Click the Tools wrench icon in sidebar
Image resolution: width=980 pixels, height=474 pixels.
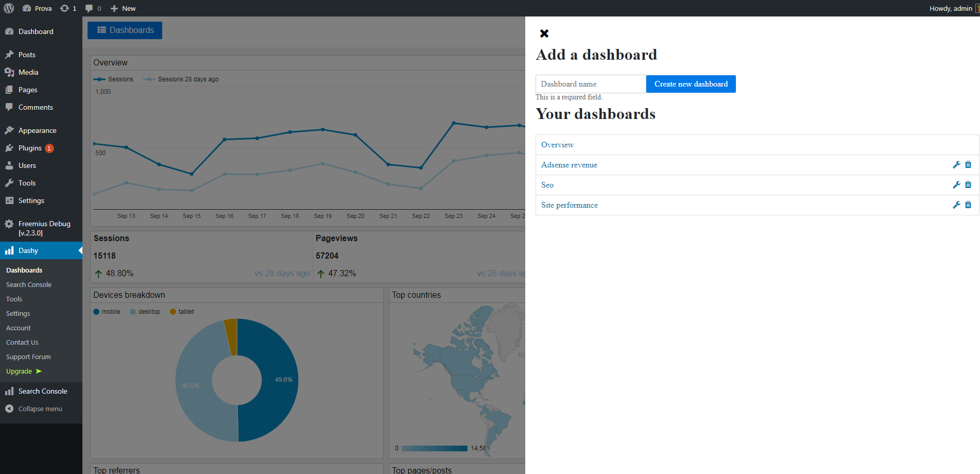pos(9,183)
